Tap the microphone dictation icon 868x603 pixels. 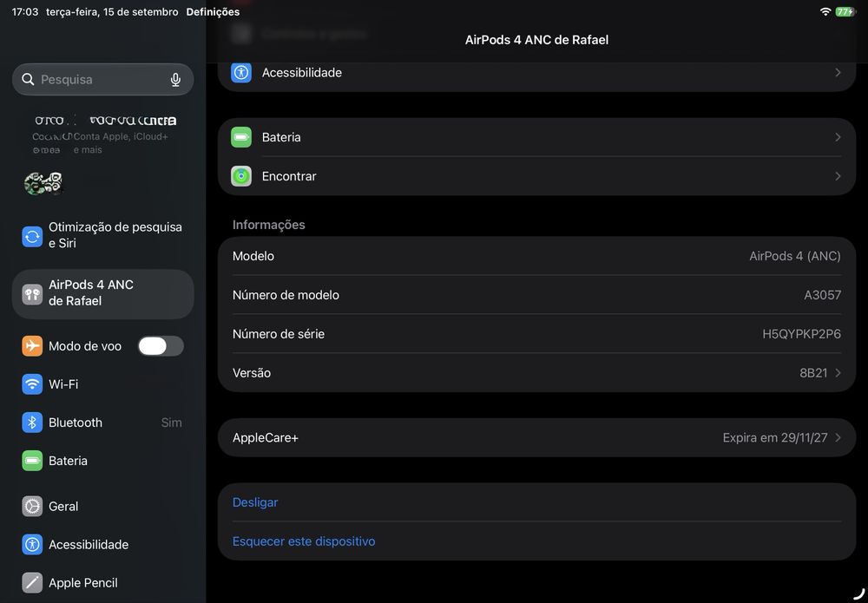[175, 80]
